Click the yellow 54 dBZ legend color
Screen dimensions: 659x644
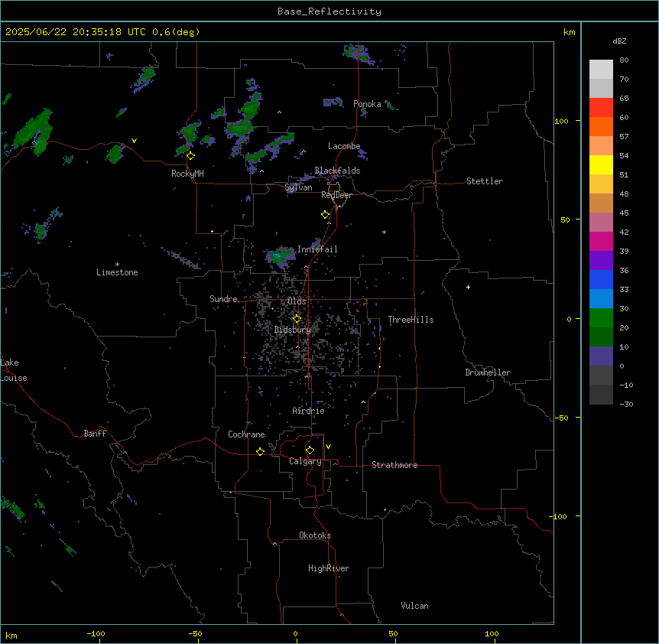tap(601, 164)
